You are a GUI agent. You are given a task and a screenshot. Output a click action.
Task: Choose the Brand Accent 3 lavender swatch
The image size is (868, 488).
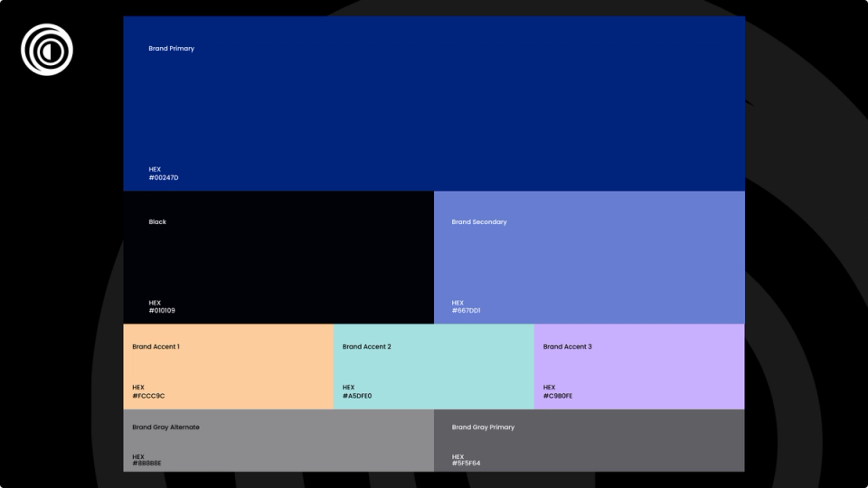(639, 366)
